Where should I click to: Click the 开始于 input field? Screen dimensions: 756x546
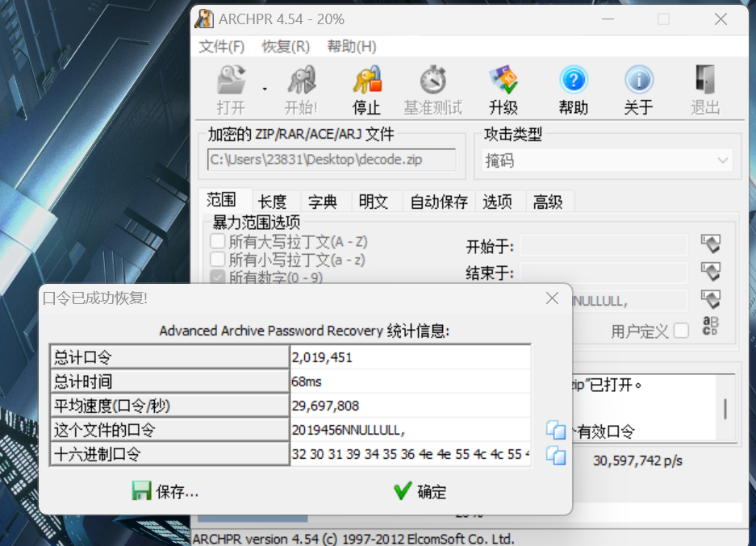604,246
